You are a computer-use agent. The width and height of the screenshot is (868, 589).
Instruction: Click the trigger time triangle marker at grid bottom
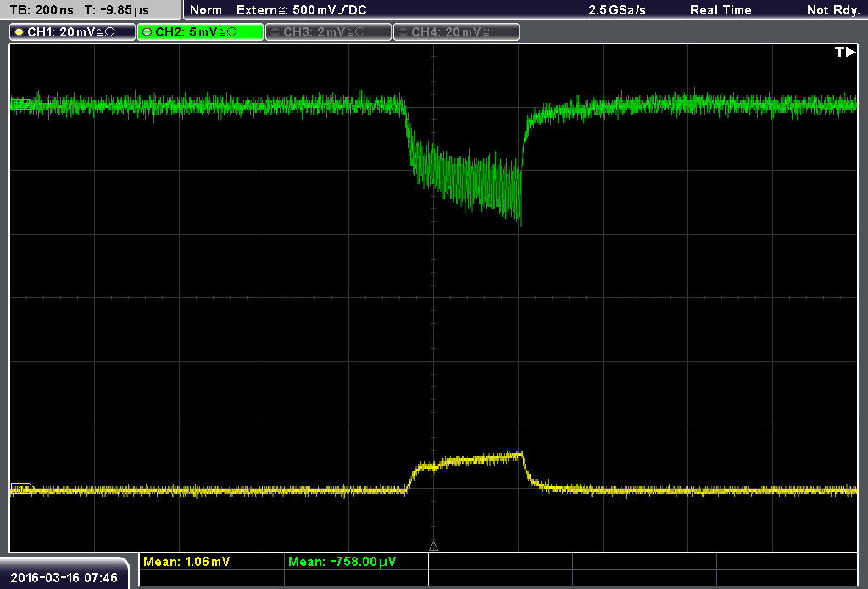coord(433,546)
